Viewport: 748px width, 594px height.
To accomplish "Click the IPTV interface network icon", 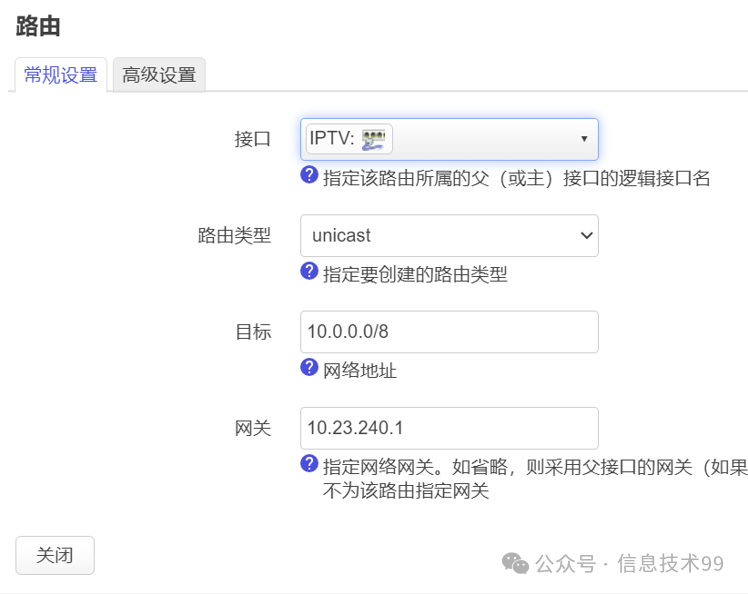I will tap(373, 139).
